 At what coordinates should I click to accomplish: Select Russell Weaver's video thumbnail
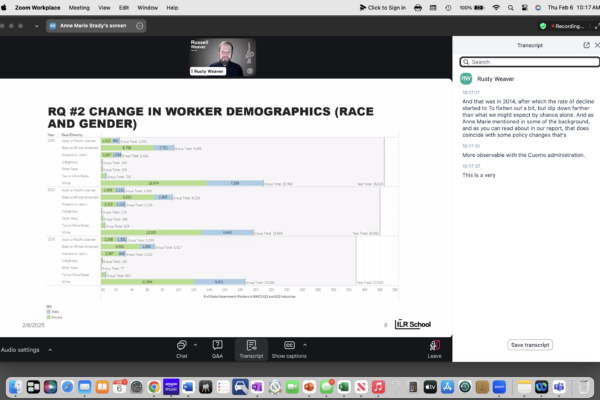pos(219,57)
